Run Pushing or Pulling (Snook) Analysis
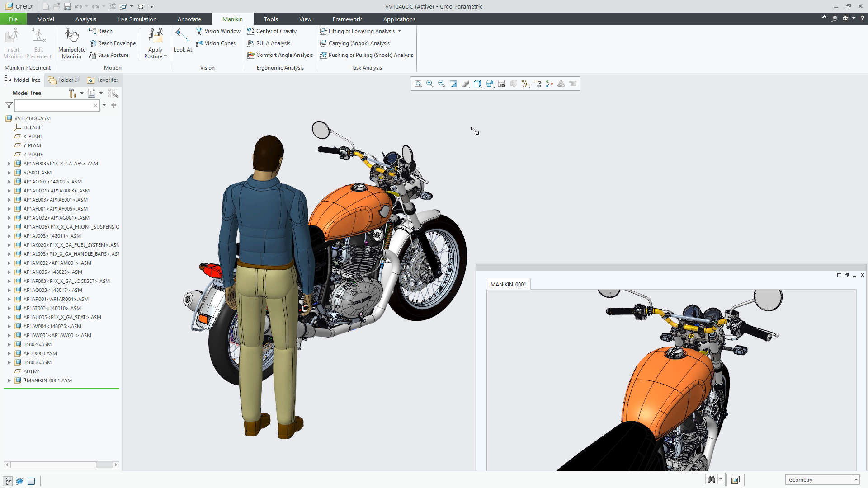Image resolution: width=868 pixels, height=488 pixels. pos(366,55)
